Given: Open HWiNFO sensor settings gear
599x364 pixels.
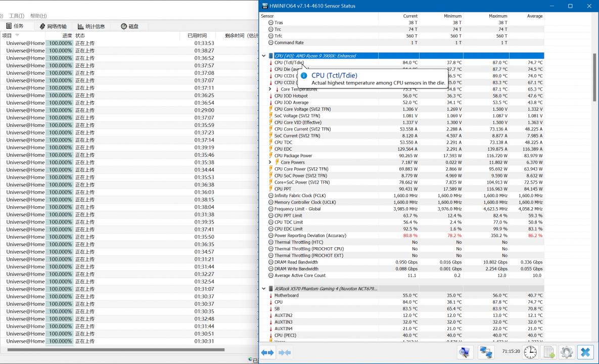Looking at the screenshot, I should pos(567,352).
